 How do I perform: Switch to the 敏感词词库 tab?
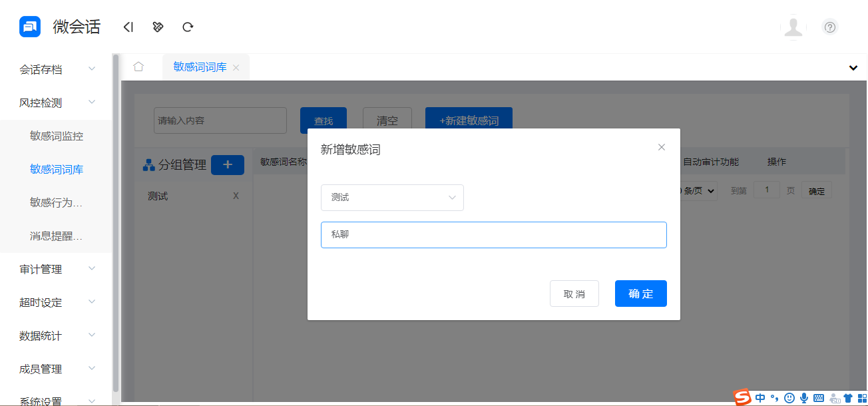click(199, 67)
